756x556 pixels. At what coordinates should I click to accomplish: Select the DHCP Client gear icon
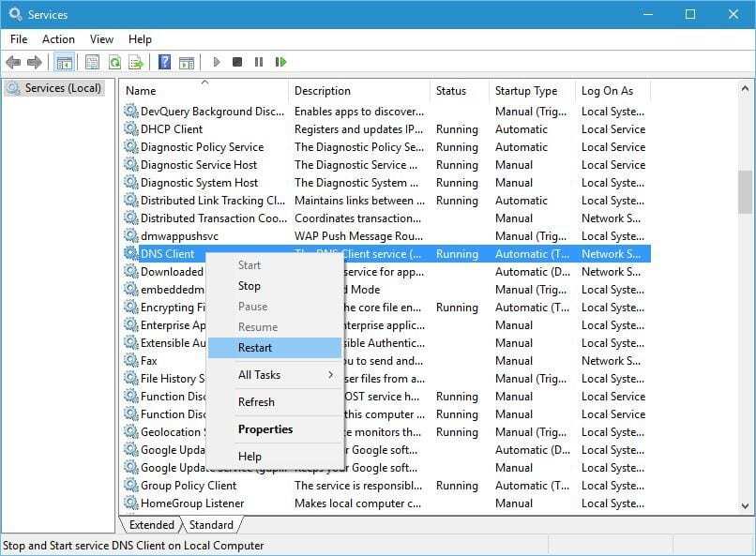pos(131,128)
